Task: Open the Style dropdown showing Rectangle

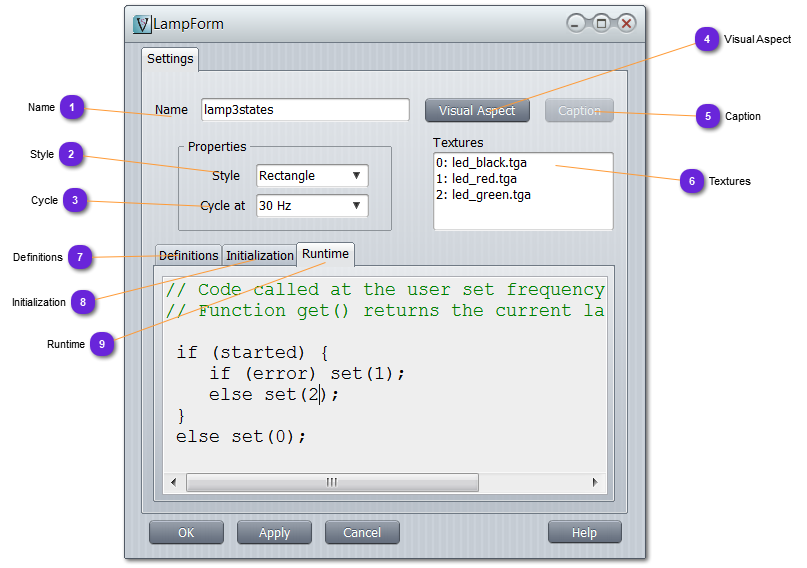Action: pos(312,176)
